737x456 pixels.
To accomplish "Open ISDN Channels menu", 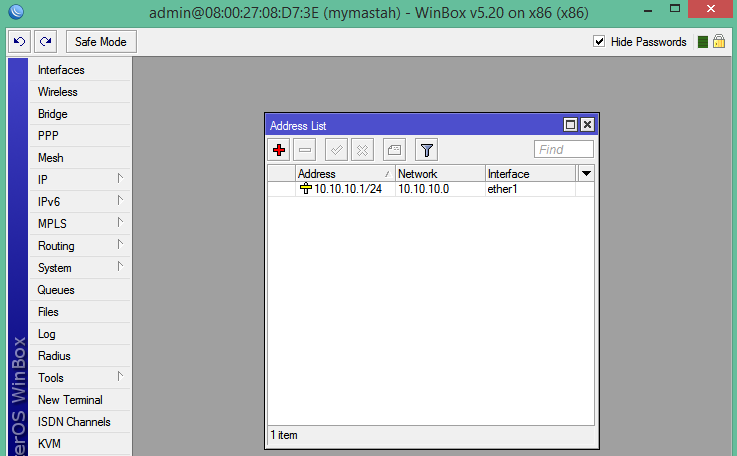I will pos(80,422).
